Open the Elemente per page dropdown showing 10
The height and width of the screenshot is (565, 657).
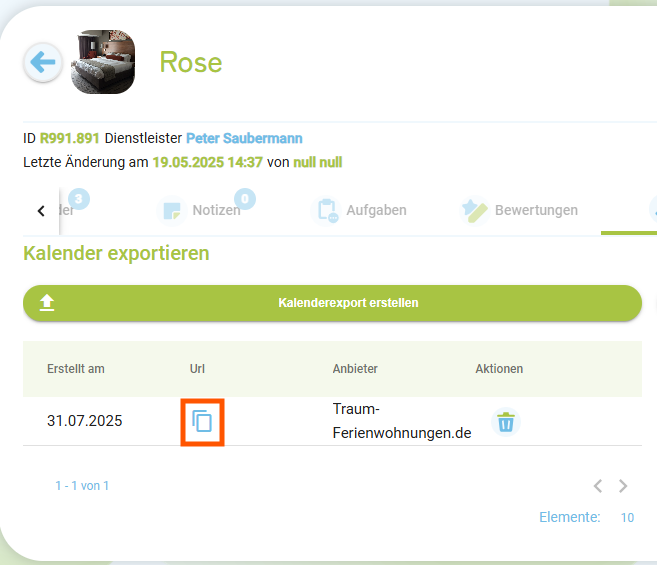click(x=627, y=518)
